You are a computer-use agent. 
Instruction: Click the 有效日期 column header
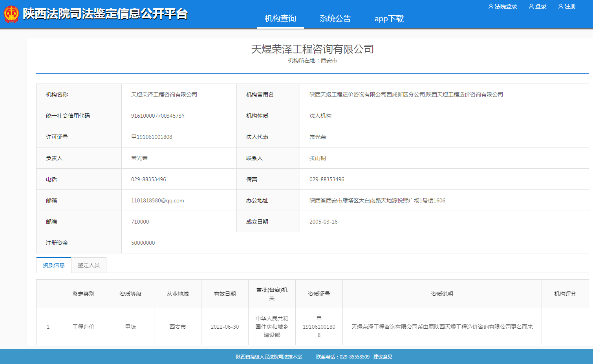[x=225, y=294]
